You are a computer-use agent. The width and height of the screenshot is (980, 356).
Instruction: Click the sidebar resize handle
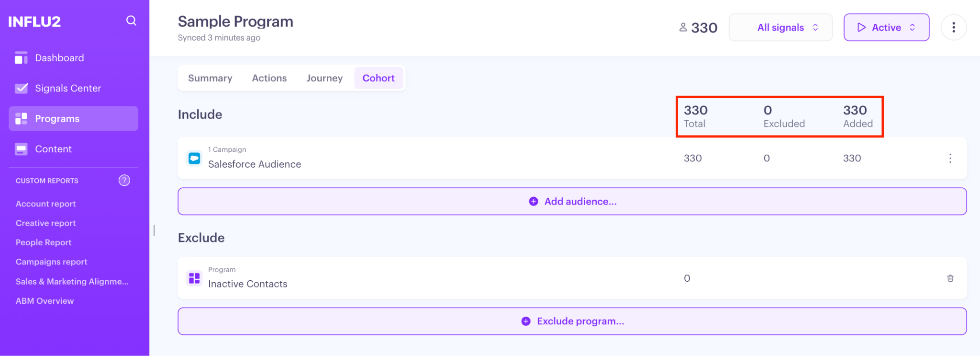pyautogui.click(x=154, y=230)
